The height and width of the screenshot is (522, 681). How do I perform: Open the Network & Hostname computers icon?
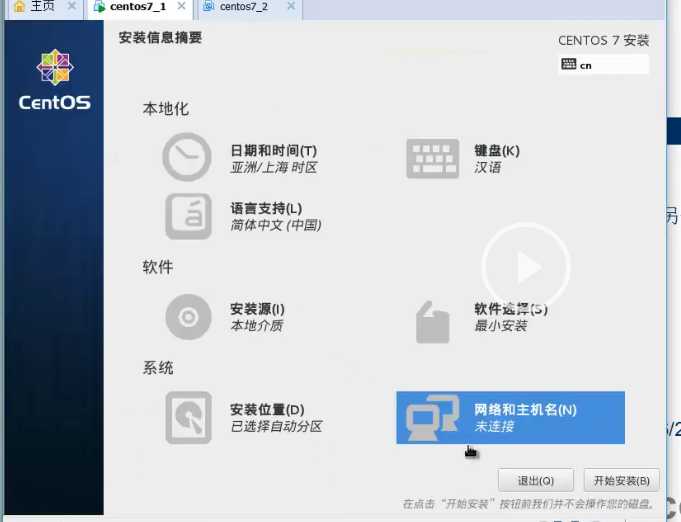[x=433, y=417]
